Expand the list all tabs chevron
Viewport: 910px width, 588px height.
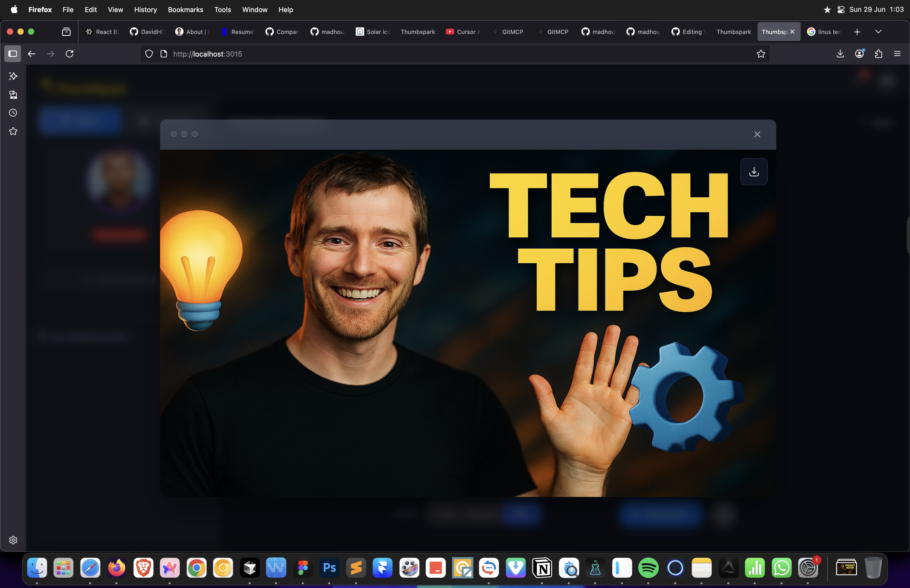[x=878, y=32]
